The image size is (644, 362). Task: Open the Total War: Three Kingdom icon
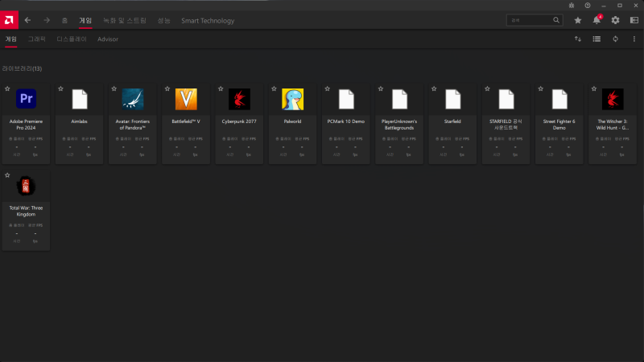26,186
